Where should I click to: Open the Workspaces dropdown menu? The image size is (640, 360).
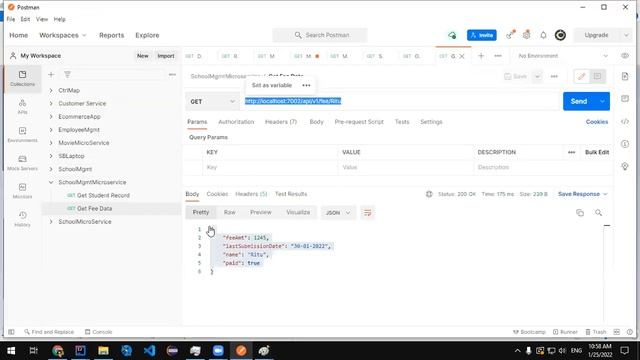click(x=62, y=35)
